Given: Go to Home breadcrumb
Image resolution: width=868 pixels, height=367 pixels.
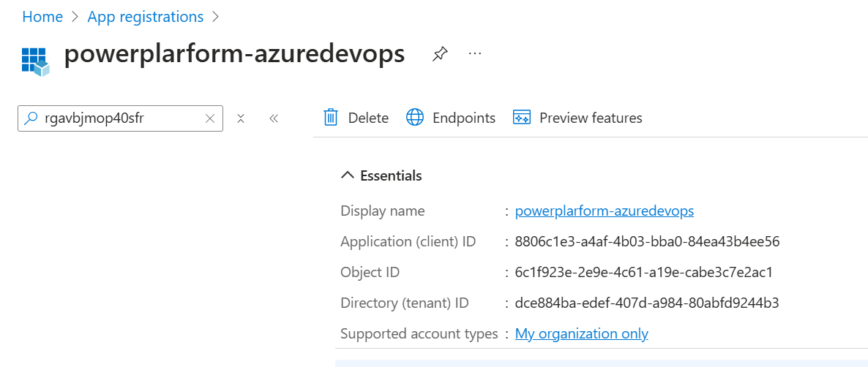Looking at the screenshot, I should [x=42, y=17].
